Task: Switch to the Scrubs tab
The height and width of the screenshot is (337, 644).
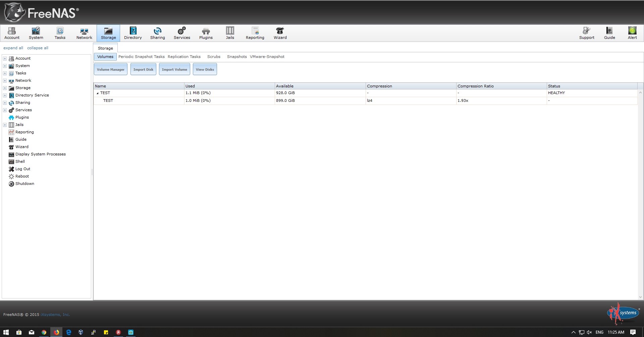Action: point(214,57)
